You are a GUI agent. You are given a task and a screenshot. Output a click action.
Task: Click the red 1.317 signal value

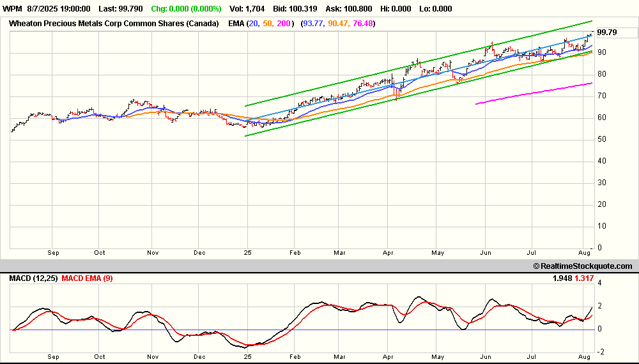(x=584, y=278)
